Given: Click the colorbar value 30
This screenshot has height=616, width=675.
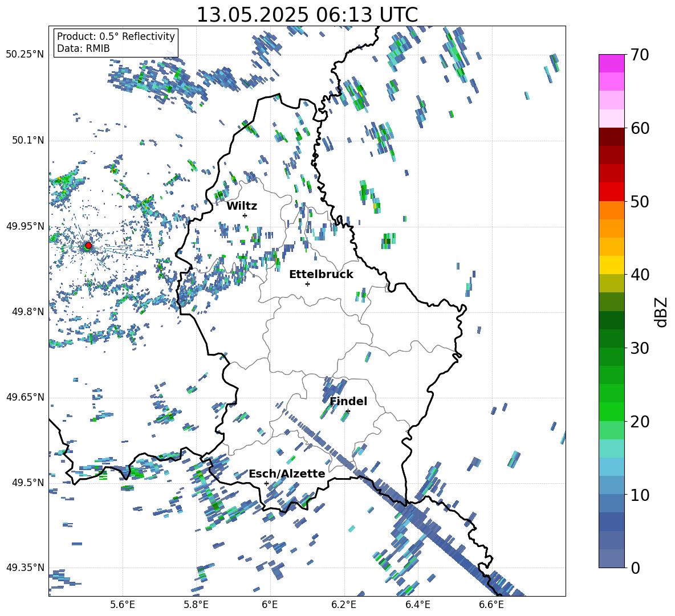Looking at the screenshot, I should [x=640, y=348].
